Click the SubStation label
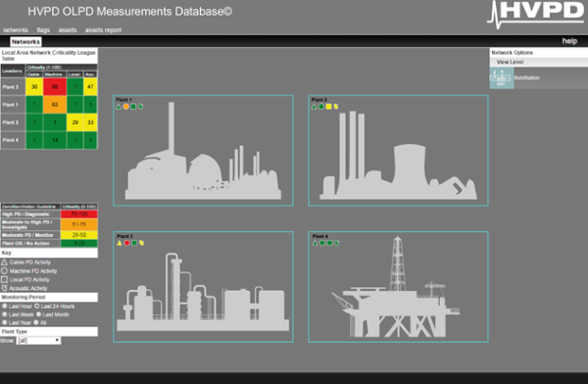This screenshot has width=588, height=384. point(527,78)
